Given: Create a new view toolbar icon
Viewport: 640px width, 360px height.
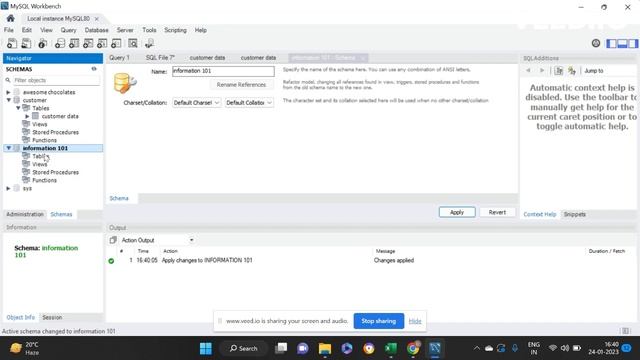Looking at the screenshot, I should 88,43.
